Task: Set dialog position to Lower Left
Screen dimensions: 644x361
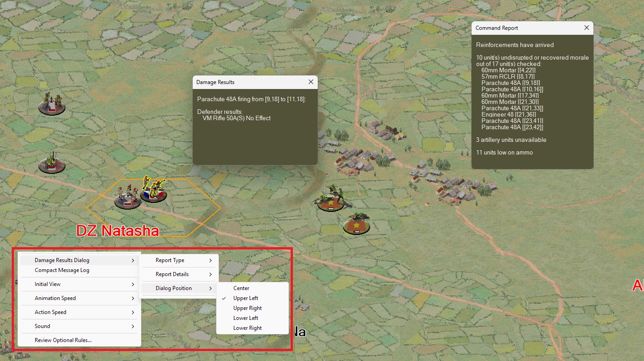Action: [252, 318]
